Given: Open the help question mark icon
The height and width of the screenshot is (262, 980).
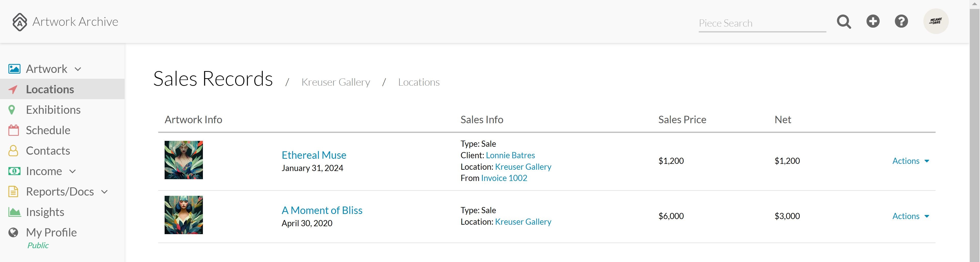Looking at the screenshot, I should (901, 21).
